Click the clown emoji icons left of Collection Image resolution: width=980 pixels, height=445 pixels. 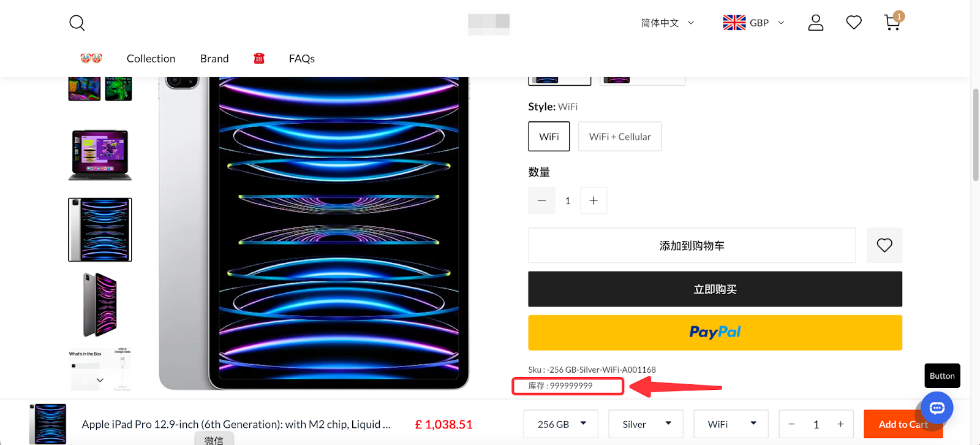point(91,58)
